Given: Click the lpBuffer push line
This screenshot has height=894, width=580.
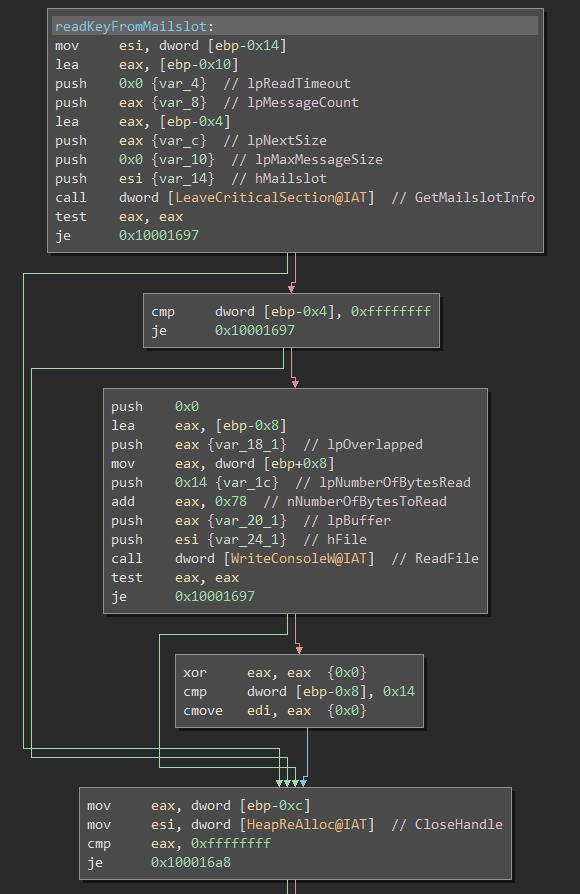Looking at the screenshot, I should pos(250,521).
